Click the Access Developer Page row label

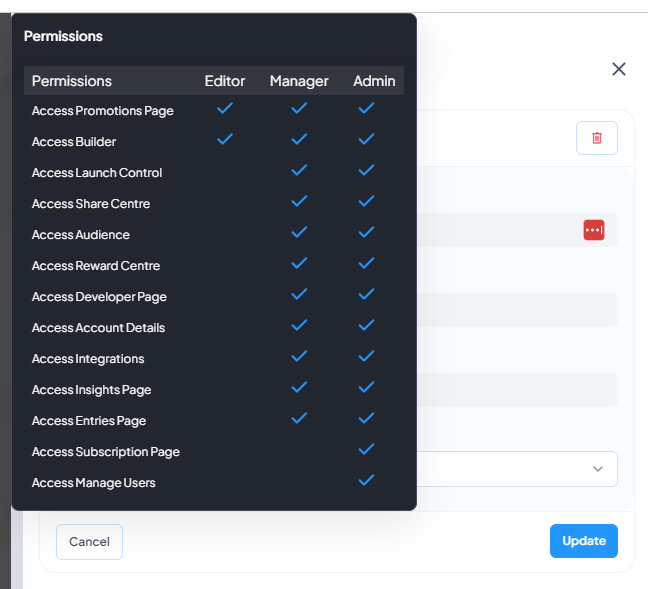(x=99, y=297)
